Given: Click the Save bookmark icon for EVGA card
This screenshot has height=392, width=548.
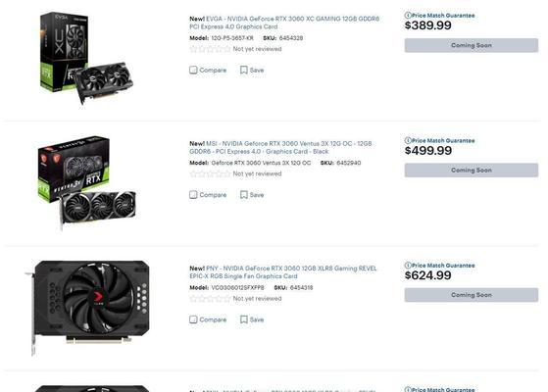Looking at the screenshot, I should (243, 70).
